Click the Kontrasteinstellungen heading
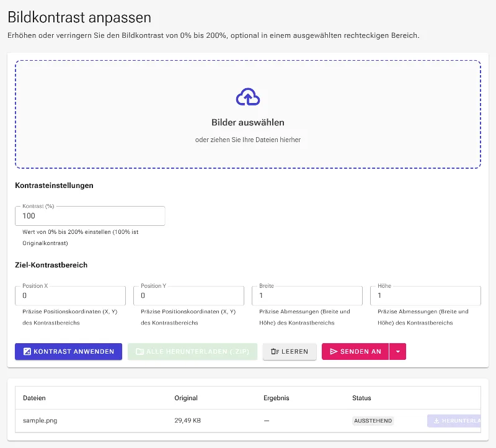Viewport: 496px width, 448px height. point(54,186)
